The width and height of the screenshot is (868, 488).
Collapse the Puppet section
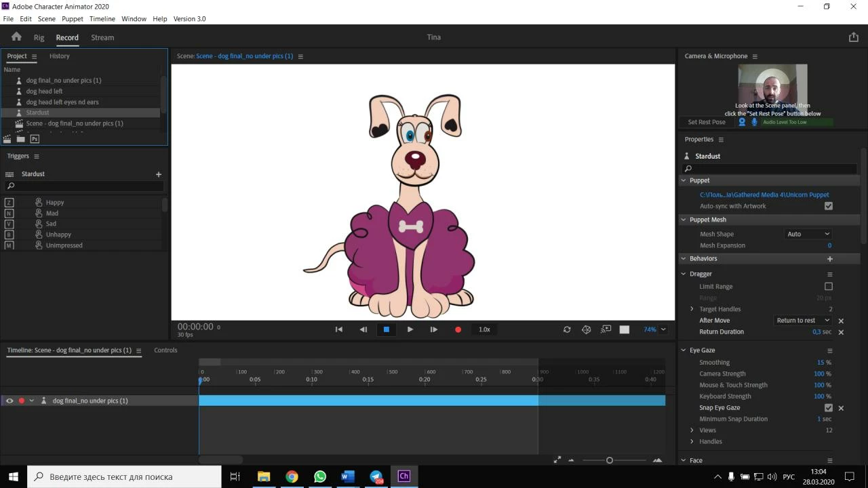tap(684, 181)
